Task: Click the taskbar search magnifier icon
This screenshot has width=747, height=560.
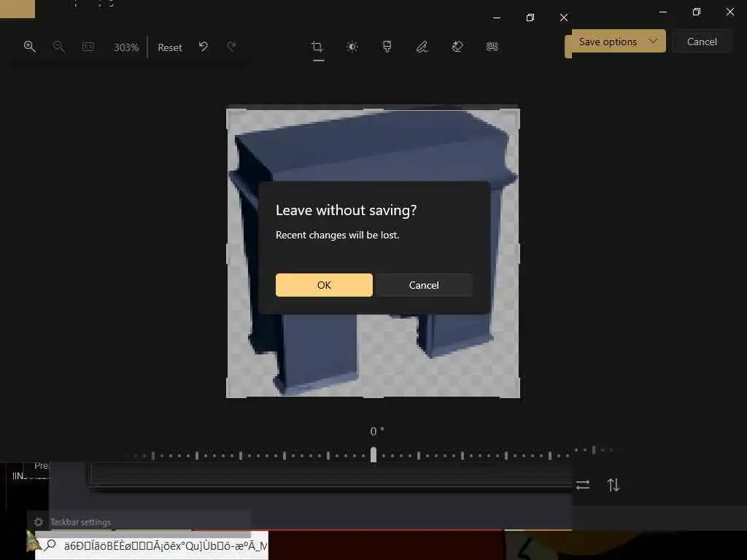Action: click(x=50, y=545)
